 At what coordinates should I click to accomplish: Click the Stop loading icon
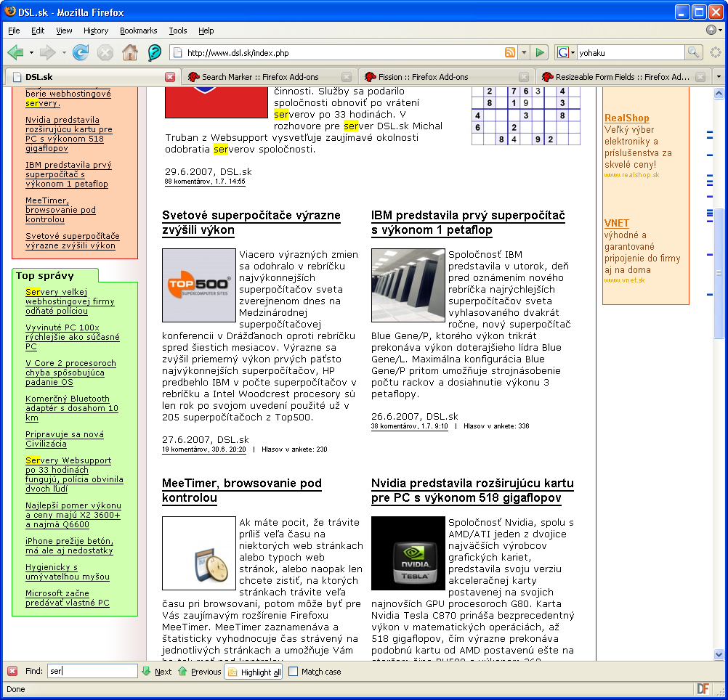(x=105, y=52)
